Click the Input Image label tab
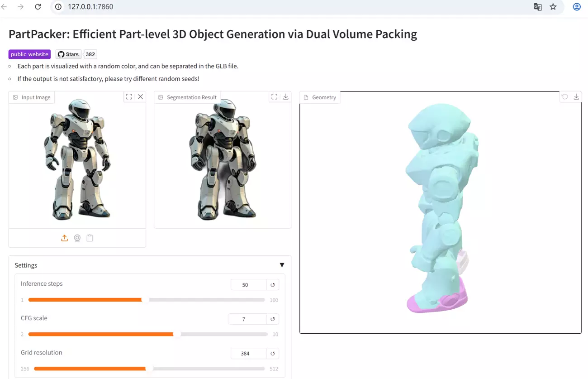 click(32, 97)
